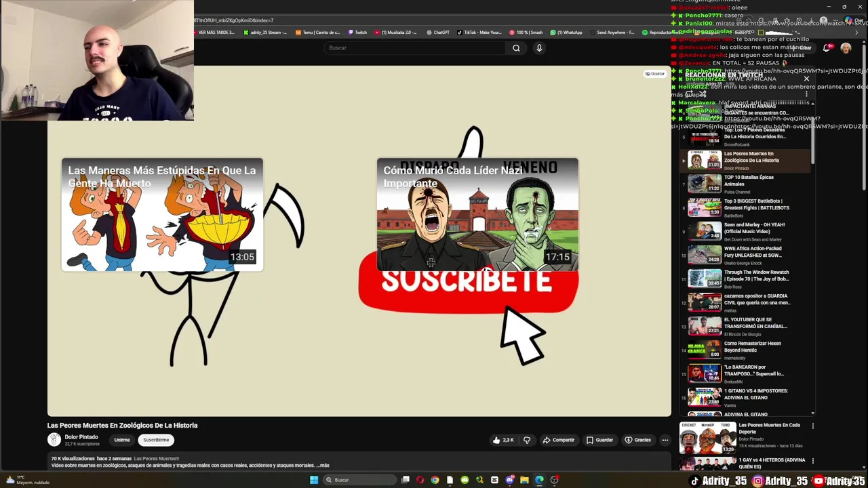Screen dimensions: 868x488
Task: Open the WhatsApp bookmark
Action: pyautogui.click(x=566, y=33)
